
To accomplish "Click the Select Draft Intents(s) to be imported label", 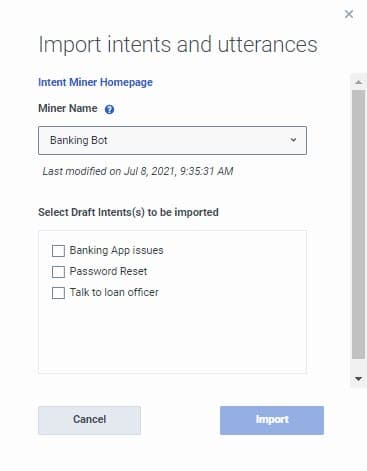I will tap(128, 212).
